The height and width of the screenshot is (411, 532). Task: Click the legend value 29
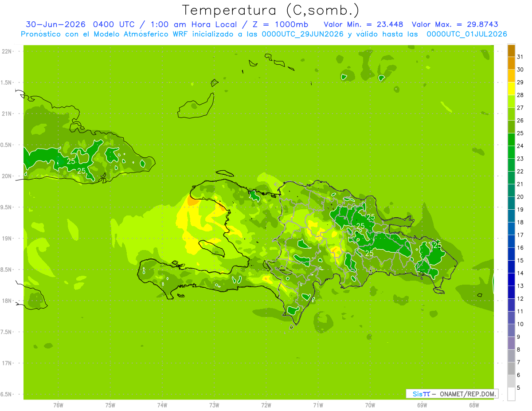tap(520, 82)
